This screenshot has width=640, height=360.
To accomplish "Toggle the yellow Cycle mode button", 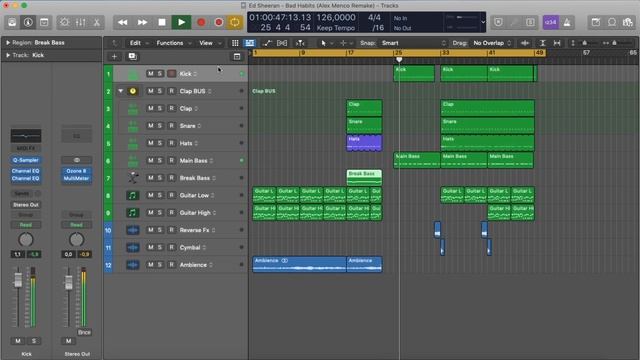I will (235, 22).
